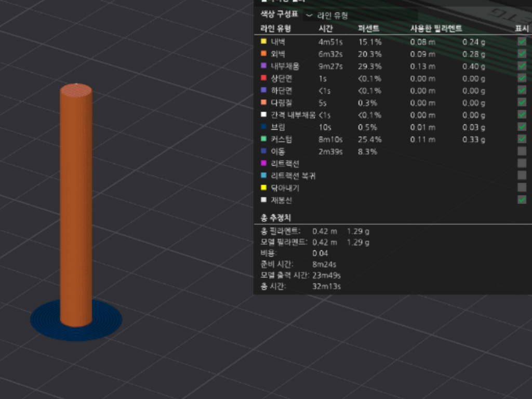The image size is (532, 399).
Task: Click the cyan 리트랙션 복귀 swatch
Action: coord(263,176)
